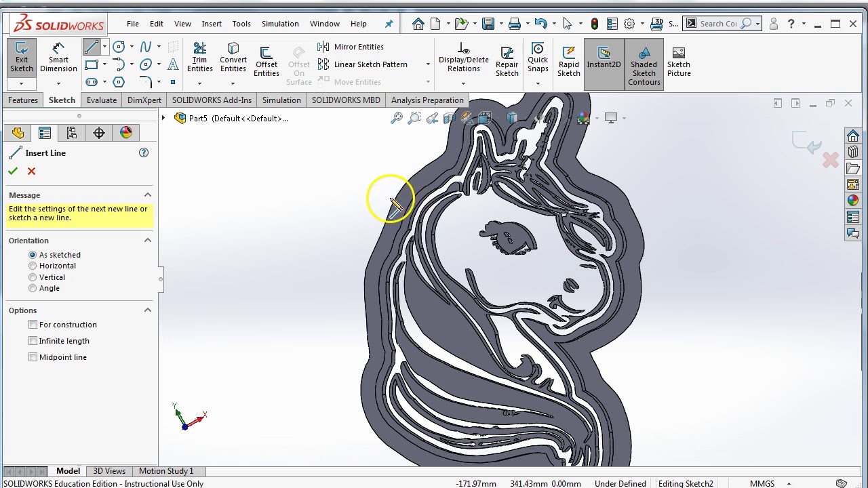Open Exit Sketch dropdown arrow
This screenshot has height=488, width=868.
[x=21, y=83]
